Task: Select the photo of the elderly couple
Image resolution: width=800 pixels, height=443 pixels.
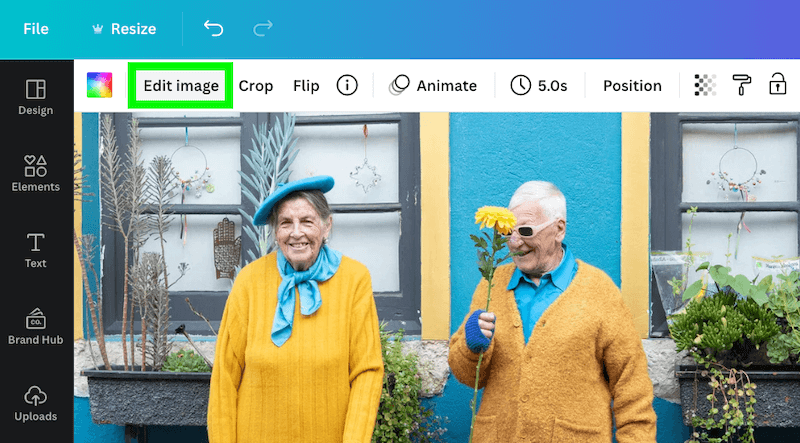Action: point(437,278)
